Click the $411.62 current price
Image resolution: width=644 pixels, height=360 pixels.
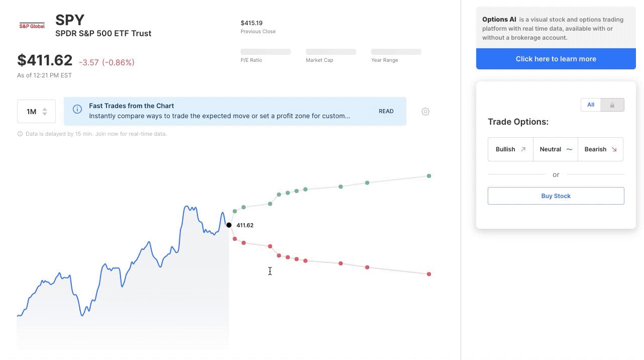[x=45, y=60]
